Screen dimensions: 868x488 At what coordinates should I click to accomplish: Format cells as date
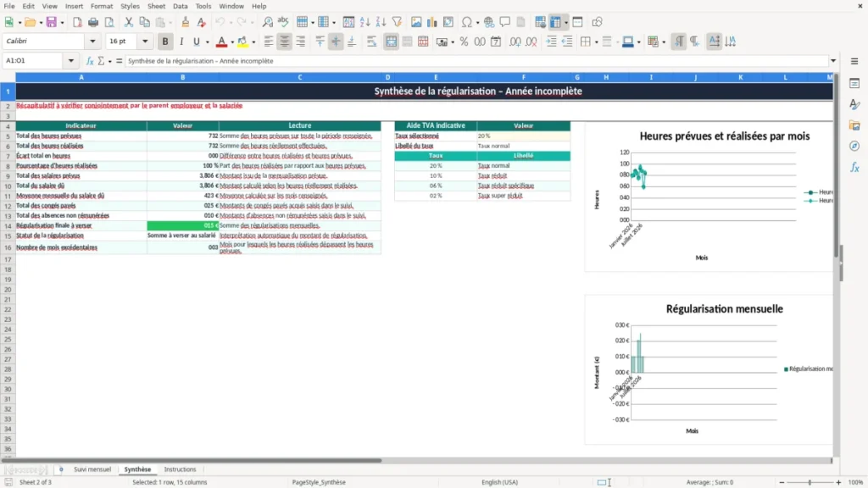pyautogui.click(x=496, y=42)
